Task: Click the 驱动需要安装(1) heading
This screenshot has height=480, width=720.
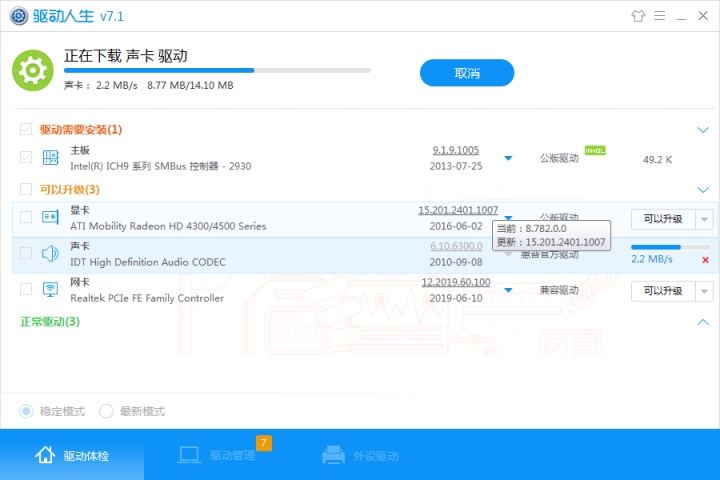Action: click(81, 130)
